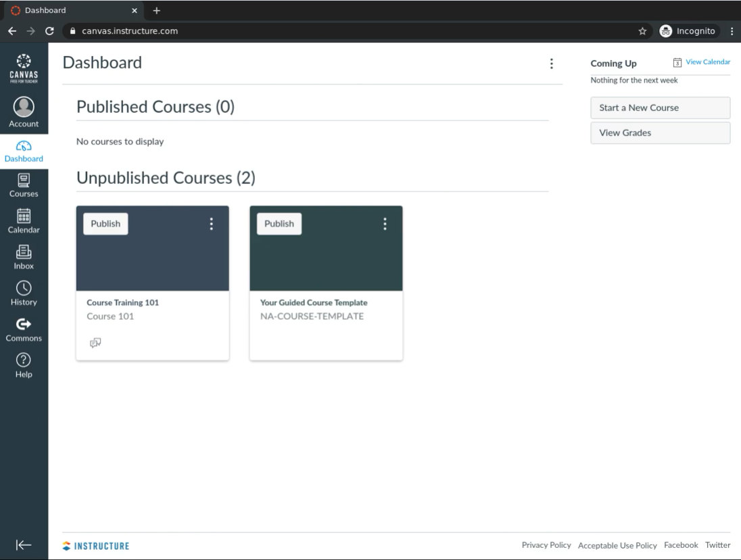This screenshot has width=741, height=560.
Task: Bookmark this page with the star icon
Action: 642,30
